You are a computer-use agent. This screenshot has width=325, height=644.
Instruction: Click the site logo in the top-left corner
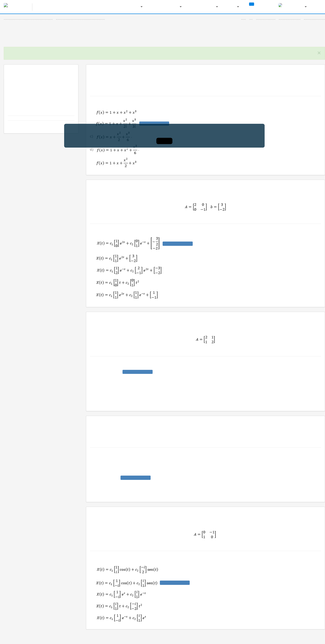pos(6,5)
